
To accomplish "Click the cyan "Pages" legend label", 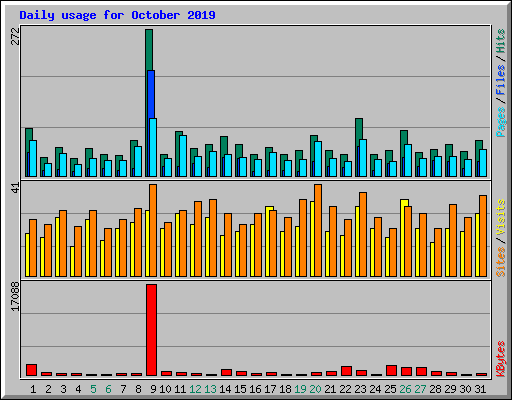I will [x=501, y=122].
